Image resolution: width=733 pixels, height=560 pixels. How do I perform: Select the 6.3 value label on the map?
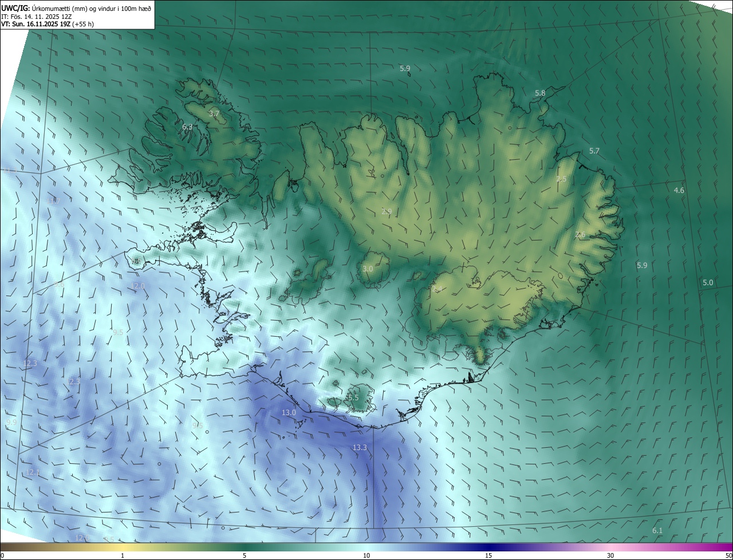187,127
